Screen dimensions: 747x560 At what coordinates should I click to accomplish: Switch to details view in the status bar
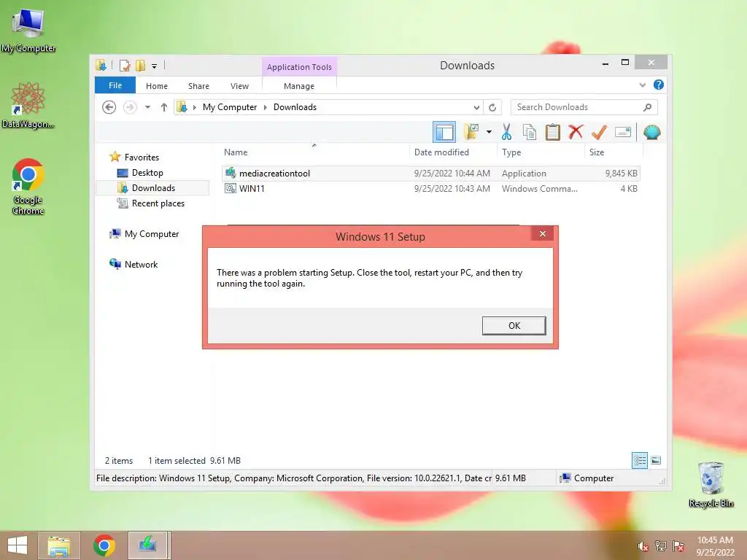(639, 460)
